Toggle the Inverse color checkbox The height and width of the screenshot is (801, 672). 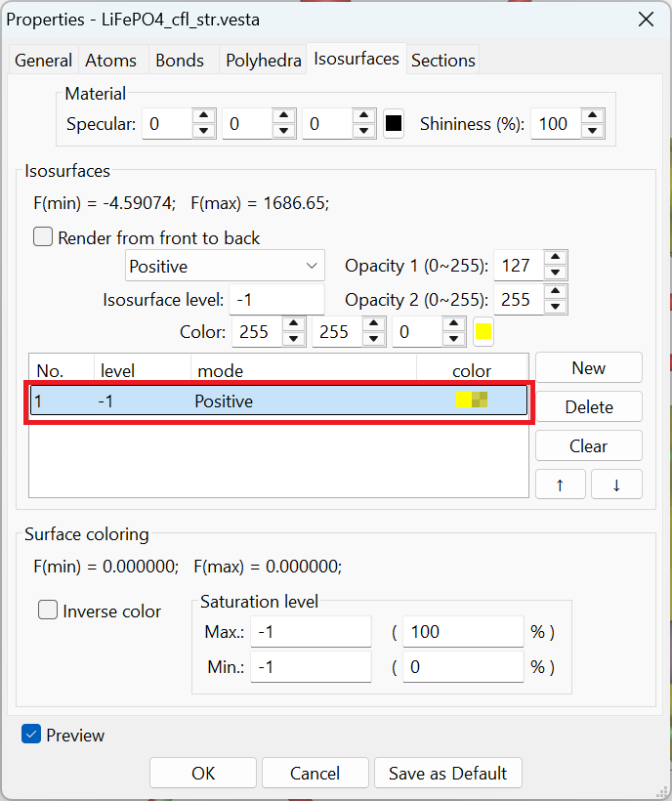48,611
